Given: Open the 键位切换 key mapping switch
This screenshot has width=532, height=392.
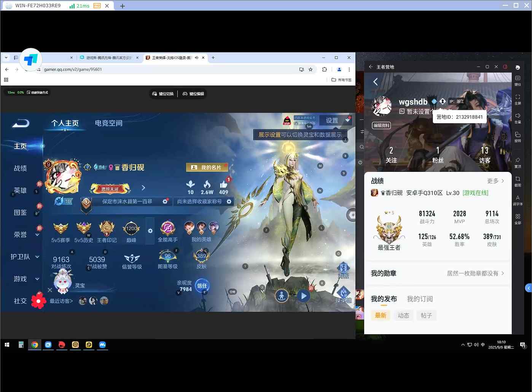Looking at the screenshot, I should [x=163, y=94].
